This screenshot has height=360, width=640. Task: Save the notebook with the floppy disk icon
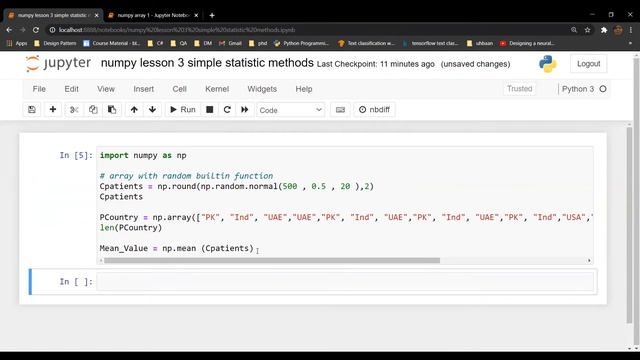(32, 110)
